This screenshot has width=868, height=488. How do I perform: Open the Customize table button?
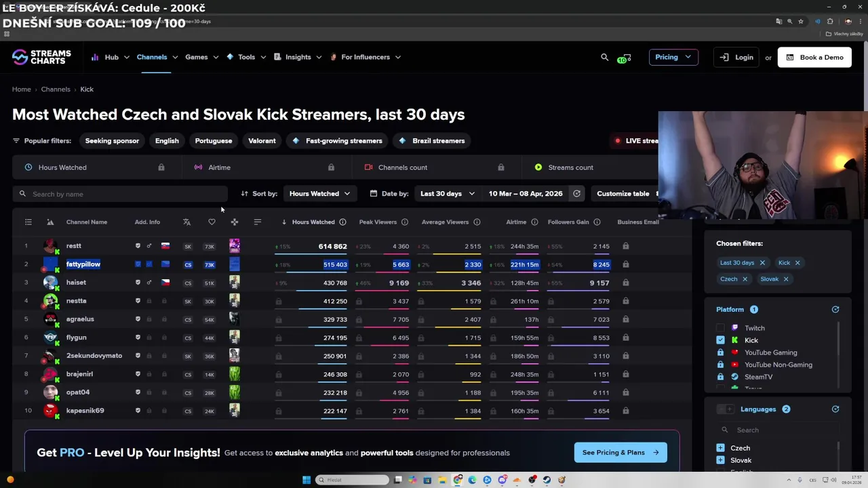[625, 194]
